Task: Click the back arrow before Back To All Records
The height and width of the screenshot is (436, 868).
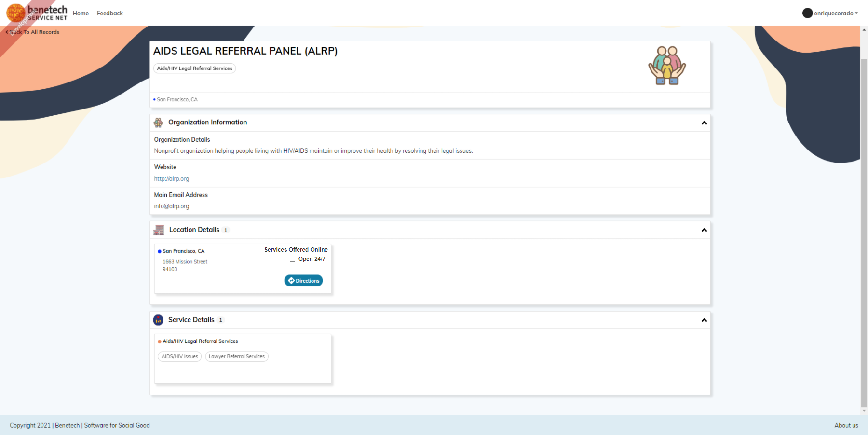Action: click(8, 32)
